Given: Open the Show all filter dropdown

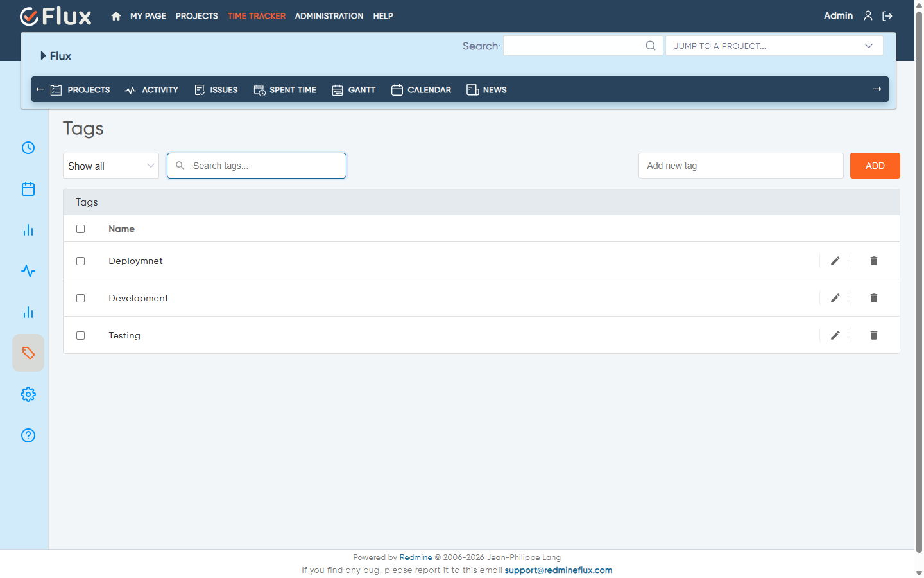Looking at the screenshot, I should 111,166.
